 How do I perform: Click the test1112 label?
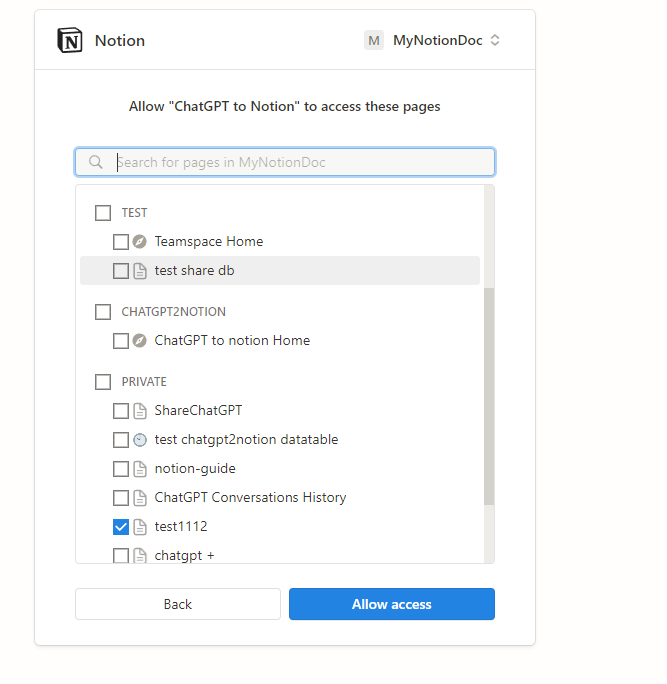click(181, 527)
